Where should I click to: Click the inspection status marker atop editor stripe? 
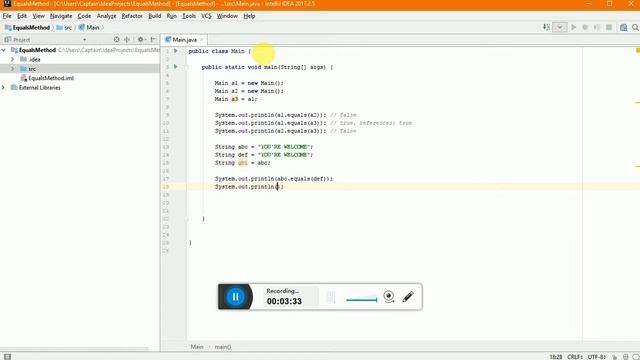pos(638,51)
